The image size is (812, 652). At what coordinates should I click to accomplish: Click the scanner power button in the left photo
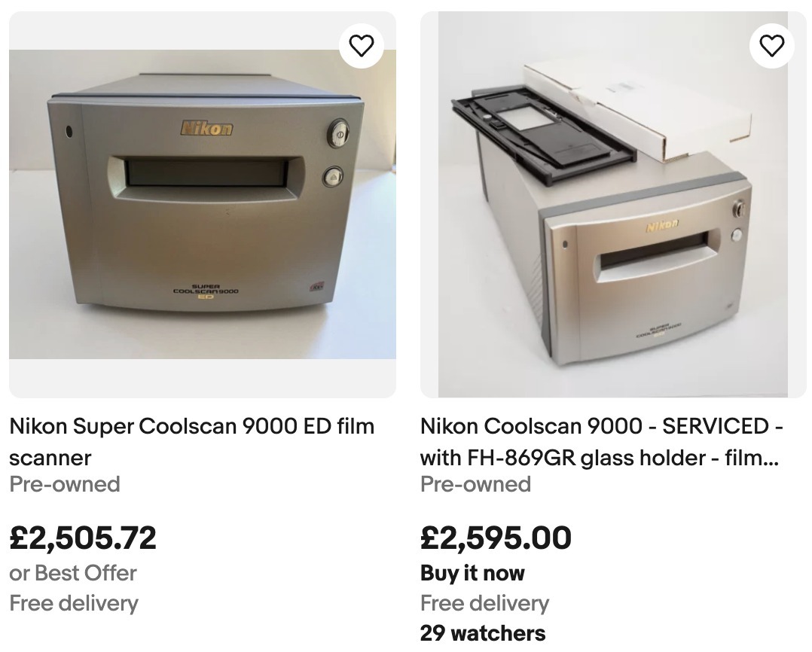tap(337, 135)
